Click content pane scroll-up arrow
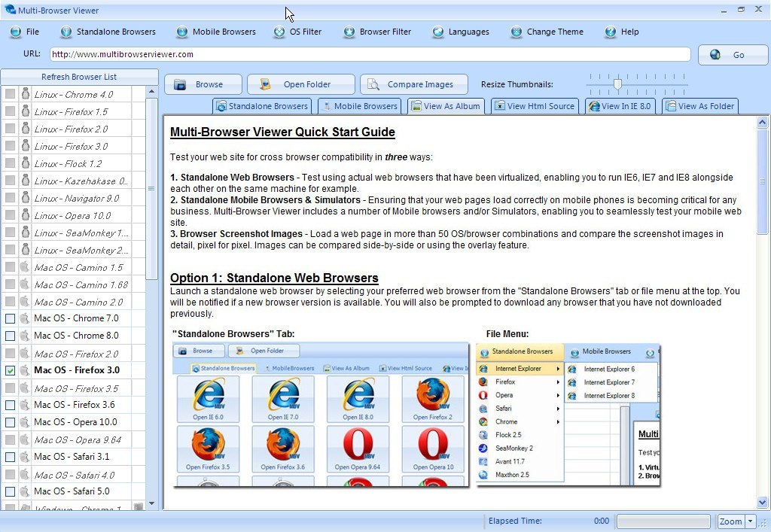The width and height of the screenshot is (771, 532). pyautogui.click(x=762, y=122)
